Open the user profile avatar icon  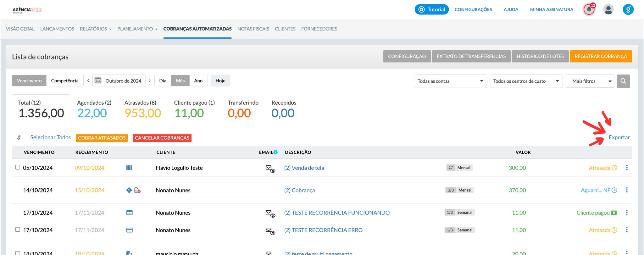(x=608, y=9)
